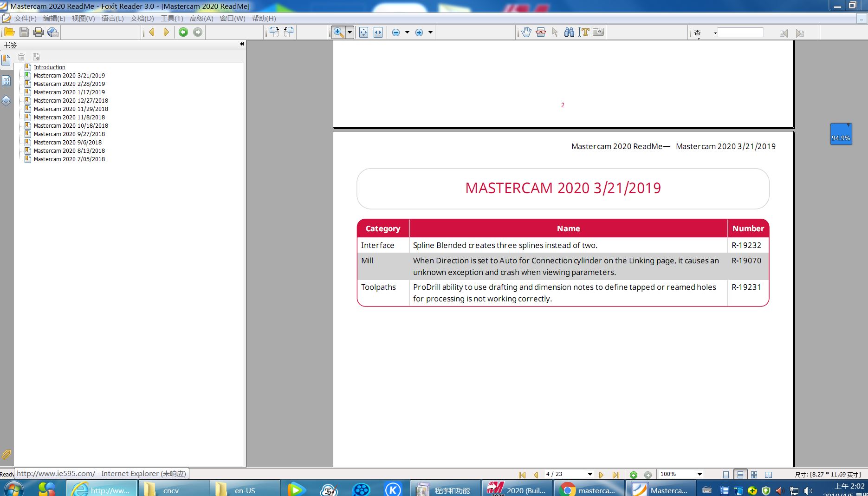868x496 pixels.
Task: Click the Find Next icon
Action: (x=800, y=33)
